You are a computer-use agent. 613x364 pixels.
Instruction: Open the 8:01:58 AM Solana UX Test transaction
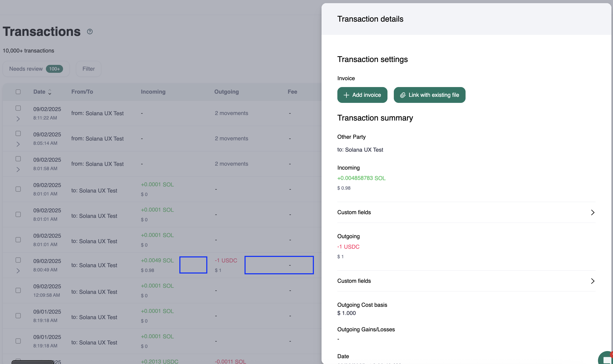[x=97, y=164]
